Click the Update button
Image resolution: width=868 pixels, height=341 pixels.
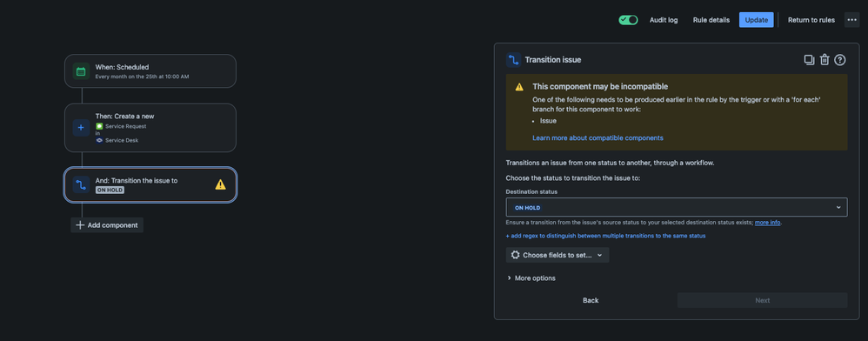(756, 20)
